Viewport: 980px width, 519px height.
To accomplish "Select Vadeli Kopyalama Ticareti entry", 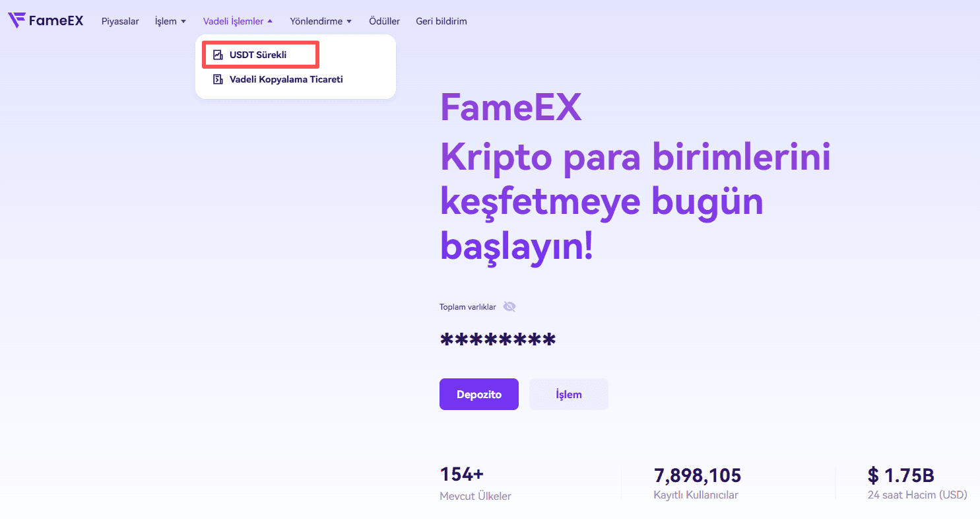I will (286, 79).
